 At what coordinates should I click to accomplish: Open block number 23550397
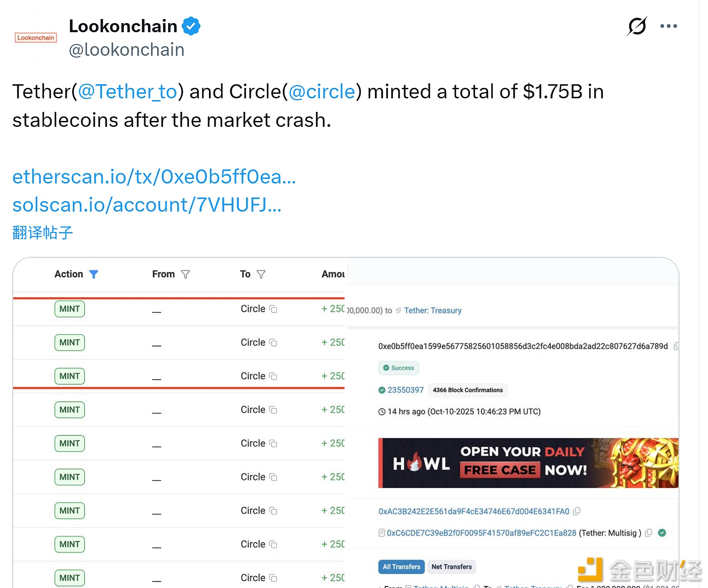pos(405,390)
